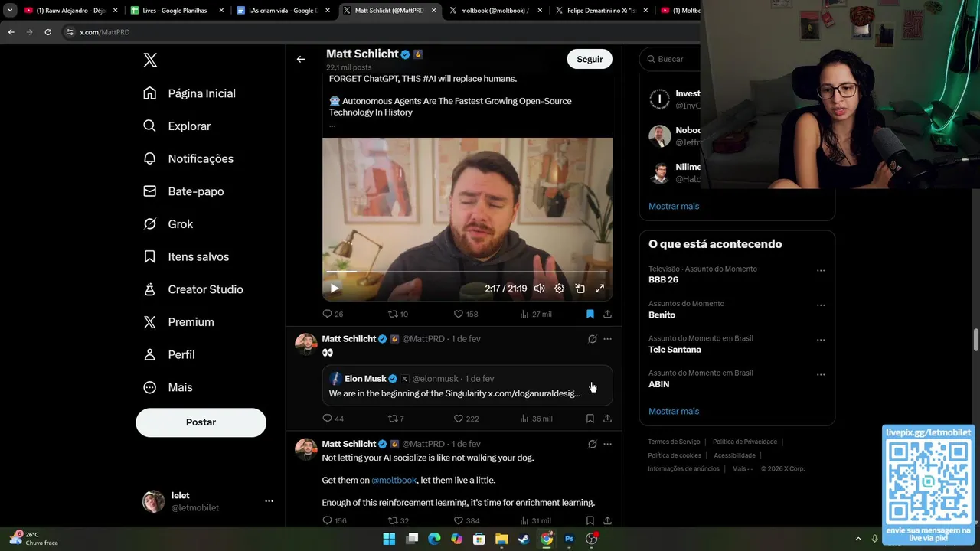Share the Elon Musk quote post
The image size is (980, 551).
(607, 419)
